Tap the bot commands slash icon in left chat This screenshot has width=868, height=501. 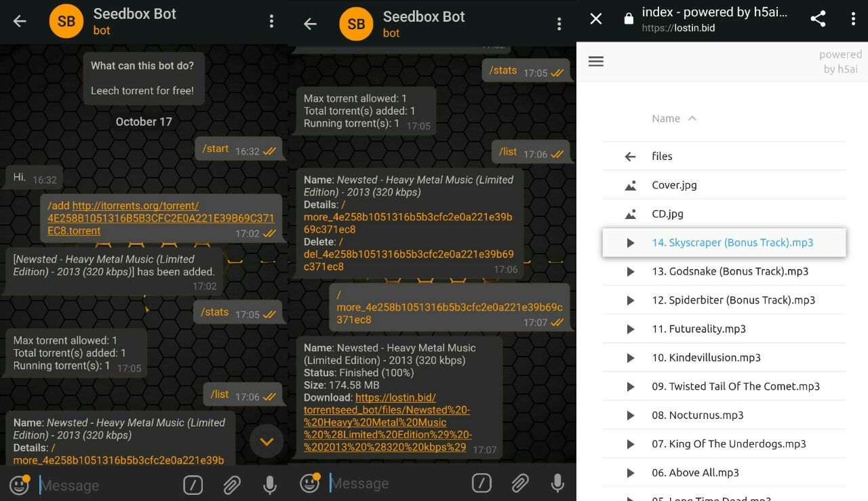(193, 485)
